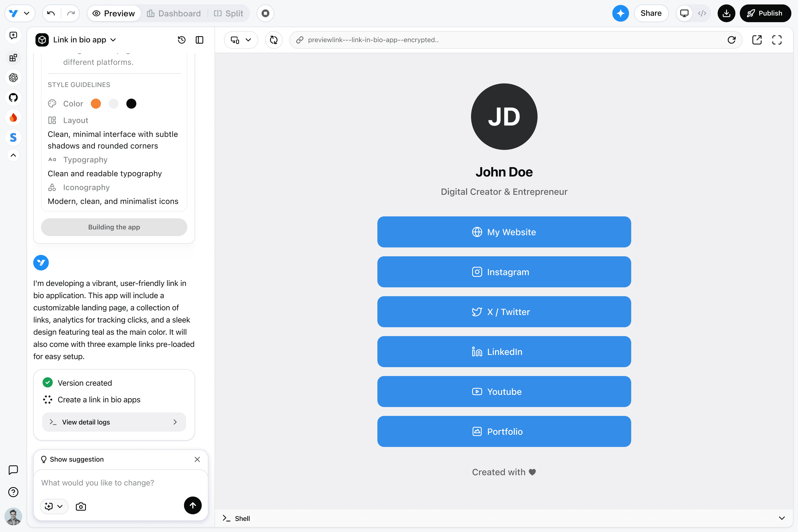Select the orange color swatch
798x532 pixels.
coord(96,103)
